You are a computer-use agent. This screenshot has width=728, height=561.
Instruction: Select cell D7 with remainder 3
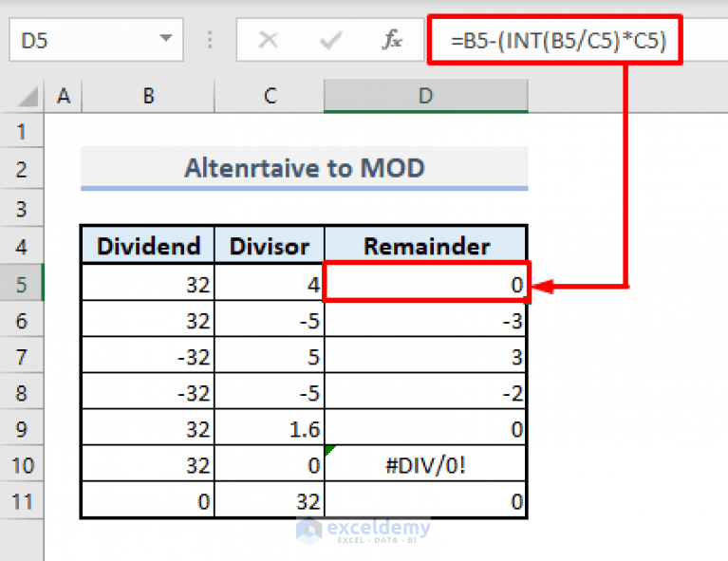tap(426, 356)
